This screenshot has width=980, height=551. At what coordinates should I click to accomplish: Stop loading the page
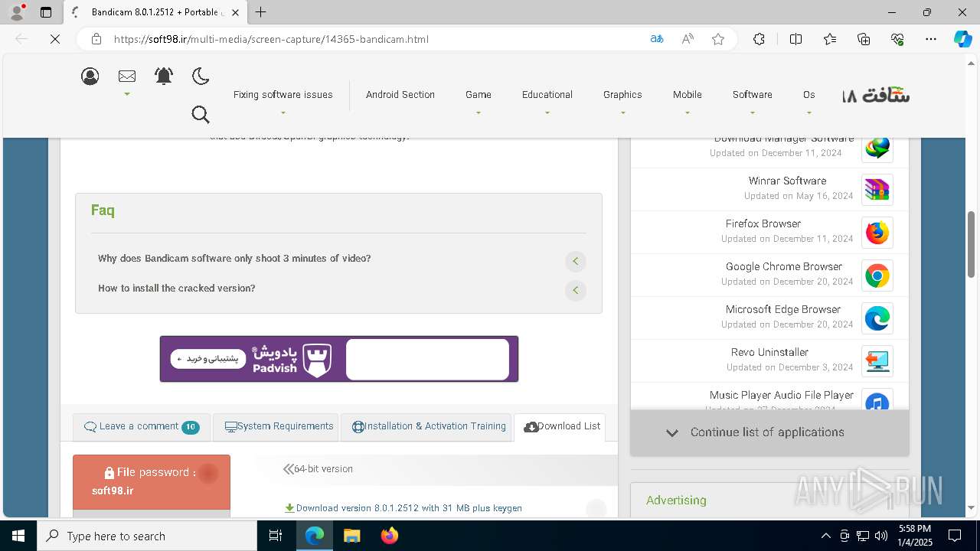[55, 39]
